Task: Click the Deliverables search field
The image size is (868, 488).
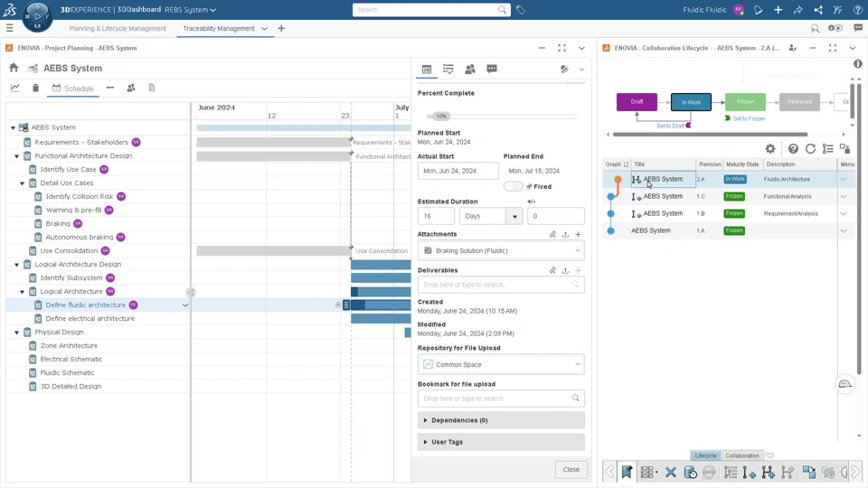Action: 501,285
